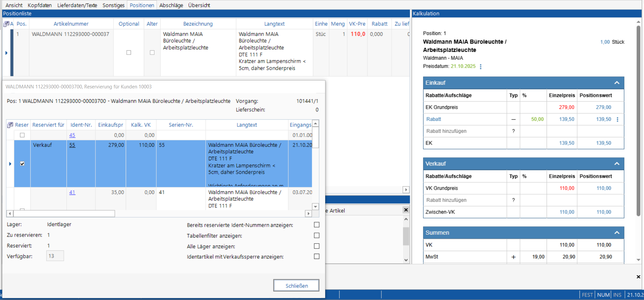Switch to the Abschläge tab

click(171, 5)
